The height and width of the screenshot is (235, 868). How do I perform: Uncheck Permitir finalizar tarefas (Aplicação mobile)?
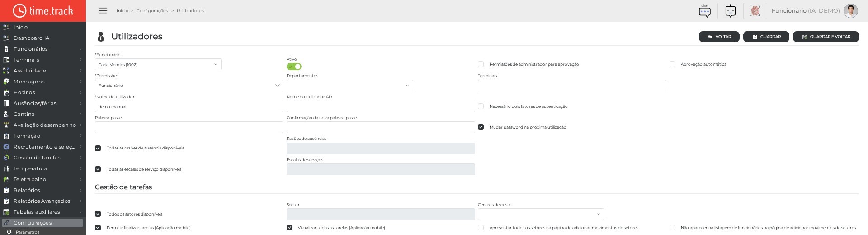click(x=98, y=228)
